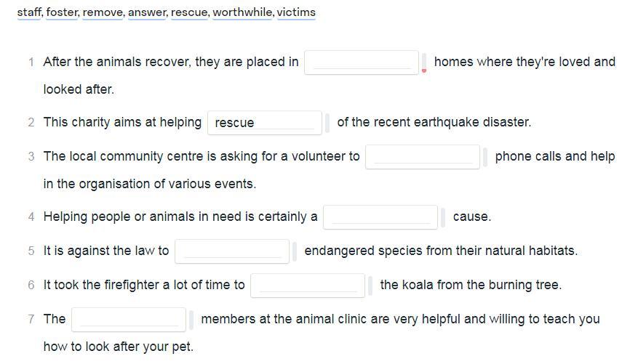Click the gray marker after sentence 4 blank
This screenshot has height=364, width=622.
click(443, 217)
